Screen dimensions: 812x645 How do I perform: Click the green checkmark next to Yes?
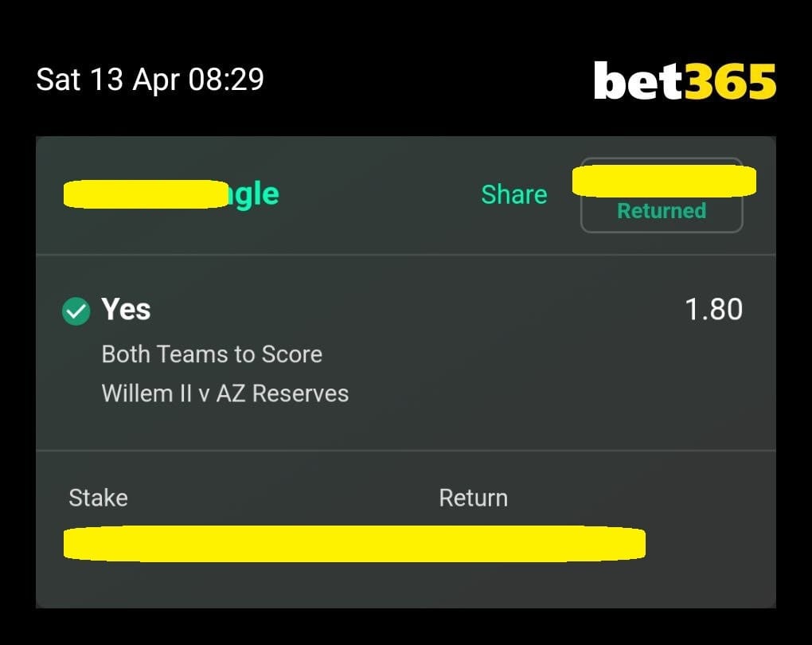coord(76,311)
